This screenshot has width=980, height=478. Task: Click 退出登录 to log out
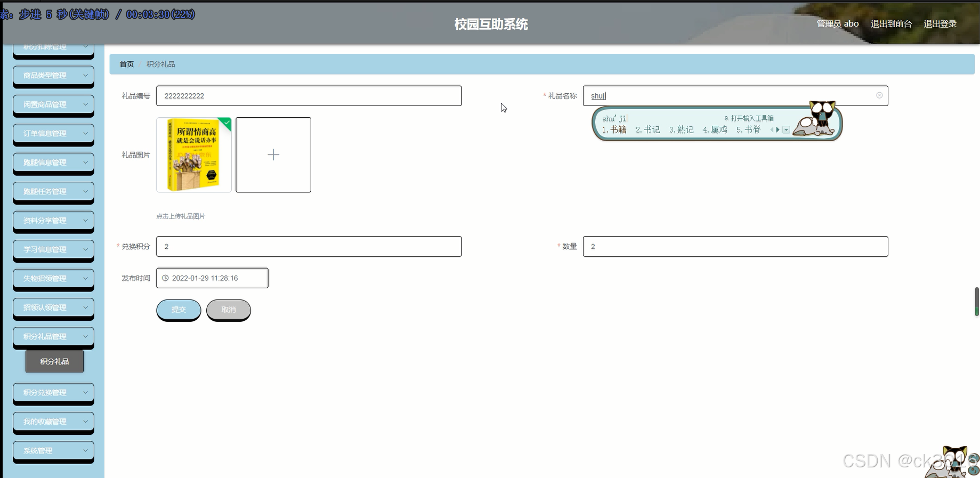tap(940, 23)
